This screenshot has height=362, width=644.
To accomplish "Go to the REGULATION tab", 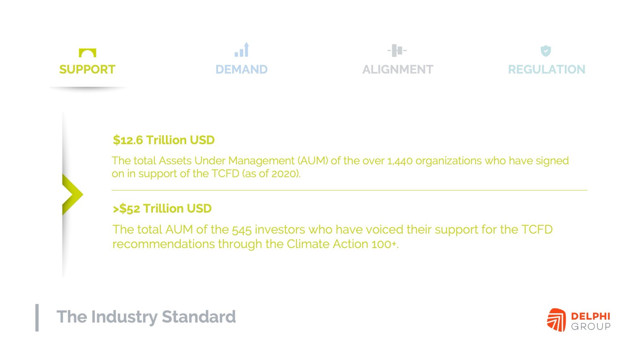I will point(546,70).
